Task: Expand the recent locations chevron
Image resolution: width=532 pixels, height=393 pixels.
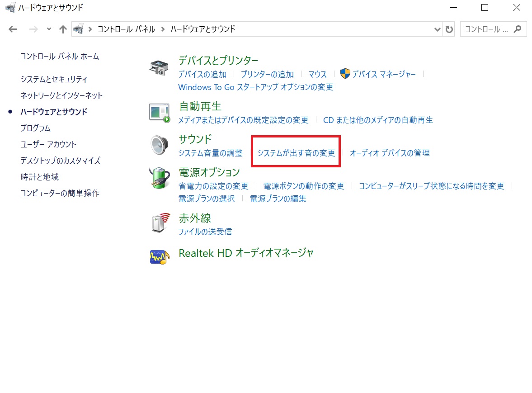Action: tap(49, 29)
